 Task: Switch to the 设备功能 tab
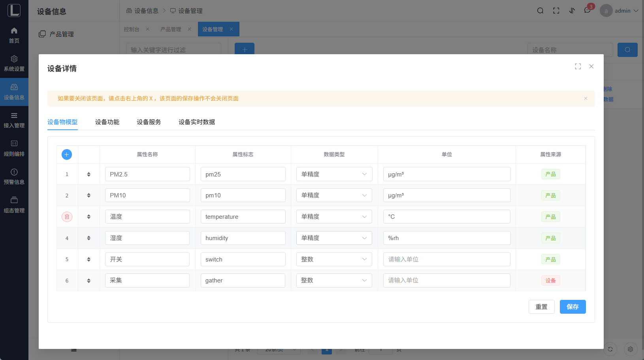click(107, 122)
